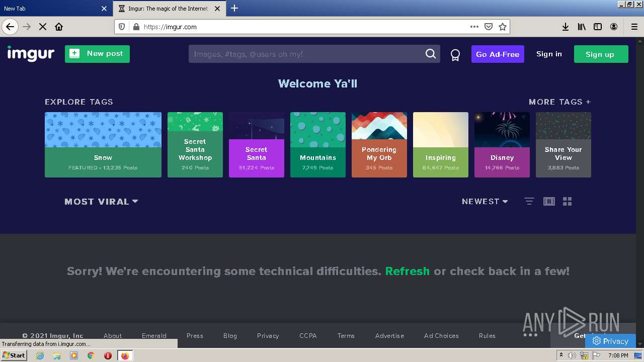Open Opera from the taskbar
Viewport: 644px width, 362px height.
click(108, 355)
